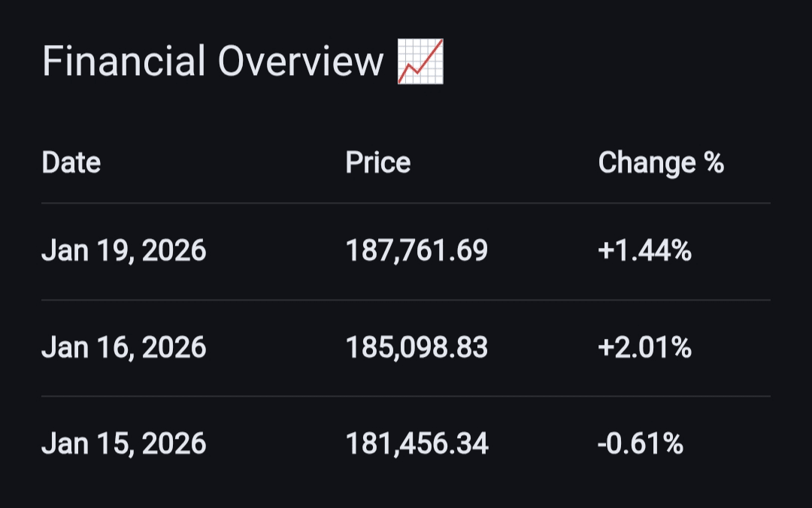
Task: Click the percent sign in Change % header
Action: tap(714, 163)
